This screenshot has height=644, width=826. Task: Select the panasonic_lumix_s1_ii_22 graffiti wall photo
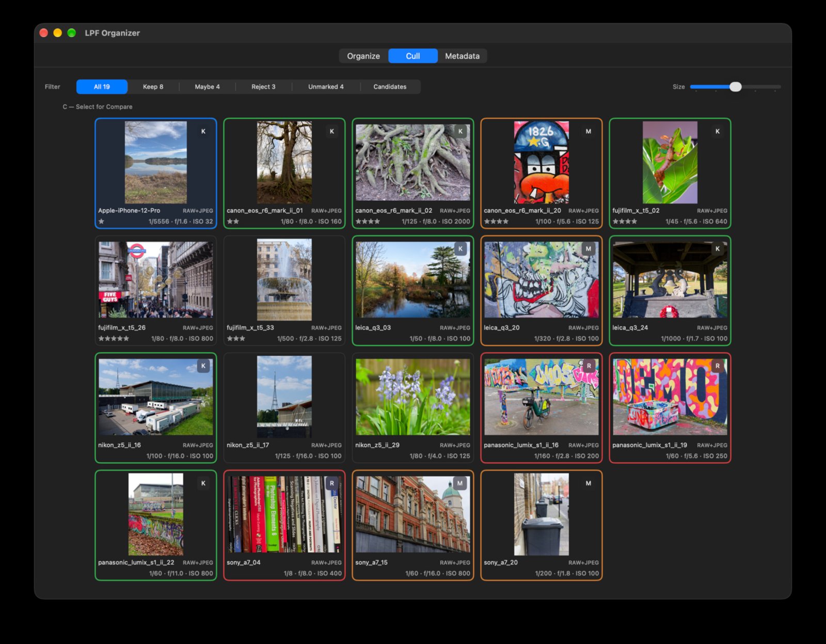[156, 514]
